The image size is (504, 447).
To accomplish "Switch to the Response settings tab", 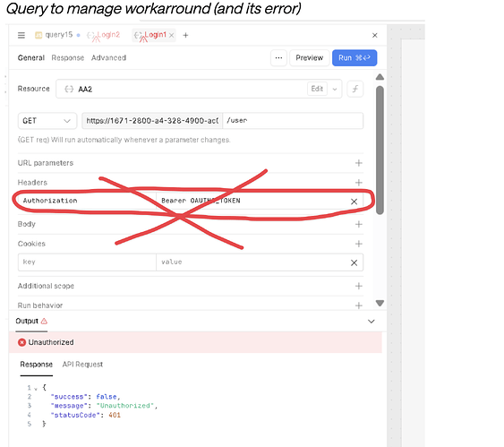I will 68,58.
